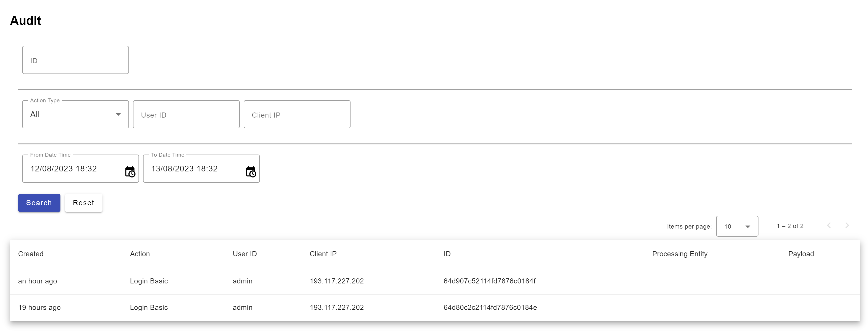Go to next page of results
The height and width of the screenshot is (331, 868).
point(847,226)
